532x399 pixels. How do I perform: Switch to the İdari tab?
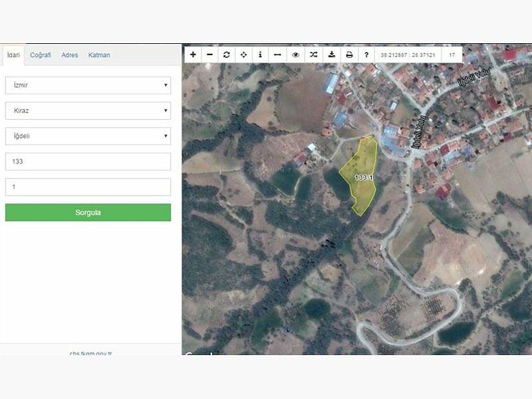(13, 55)
